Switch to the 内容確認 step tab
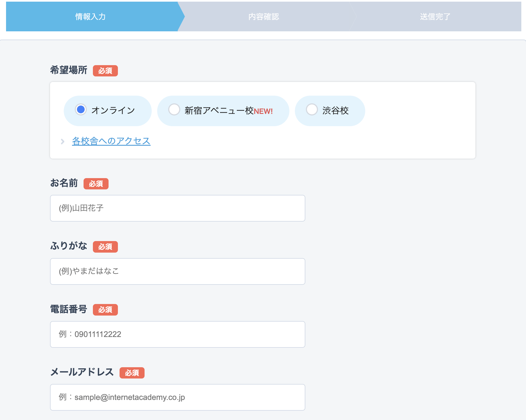The image size is (526, 420). coord(264,16)
